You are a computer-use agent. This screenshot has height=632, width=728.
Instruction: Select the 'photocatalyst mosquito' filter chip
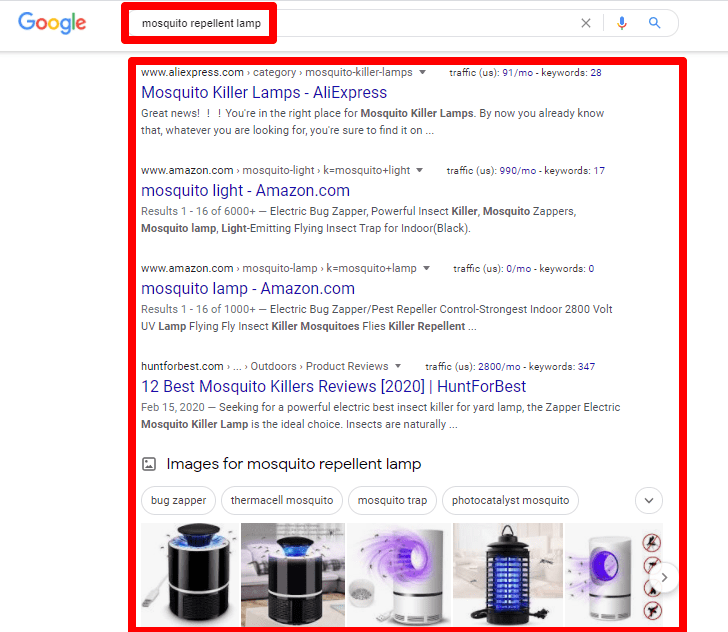[510, 500]
